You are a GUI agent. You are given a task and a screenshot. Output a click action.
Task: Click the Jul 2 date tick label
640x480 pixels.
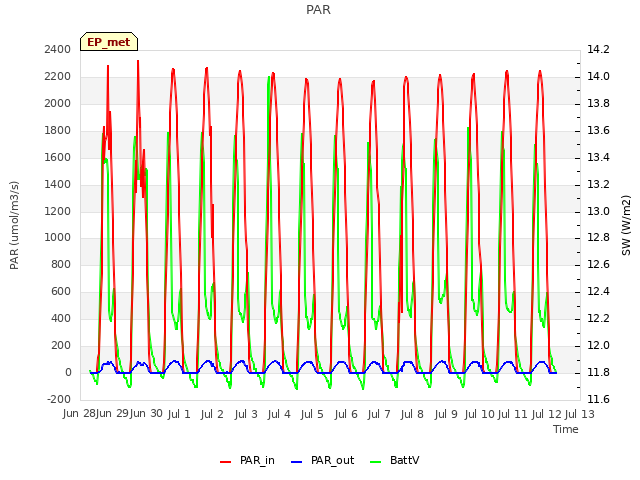click(x=212, y=414)
